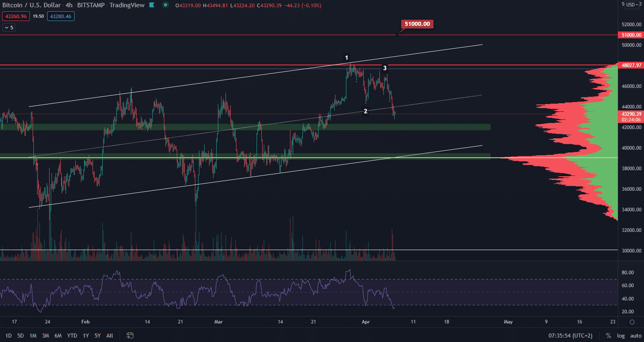
Task: Toggle percent scale mode
Action: click(608, 336)
